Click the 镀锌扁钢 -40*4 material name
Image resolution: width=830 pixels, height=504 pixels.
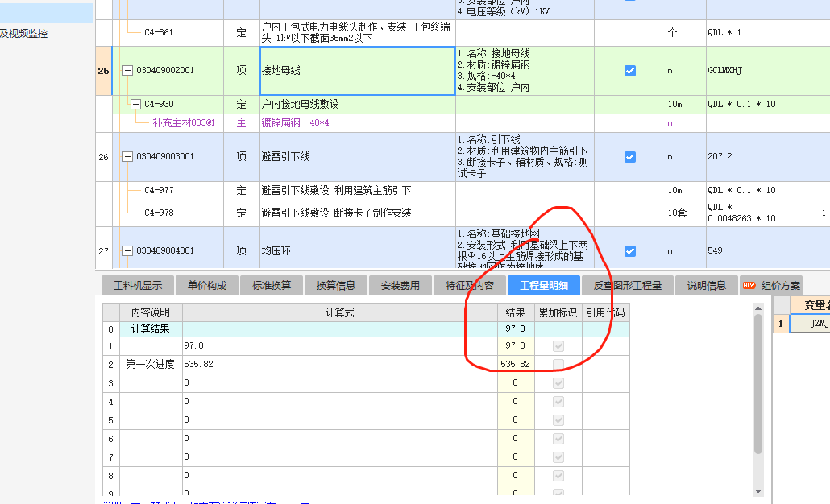(296, 122)
